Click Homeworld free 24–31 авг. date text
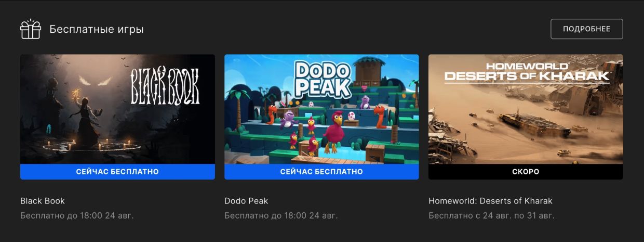This screenshot has height=242, width=644. (x=491, y=215)
